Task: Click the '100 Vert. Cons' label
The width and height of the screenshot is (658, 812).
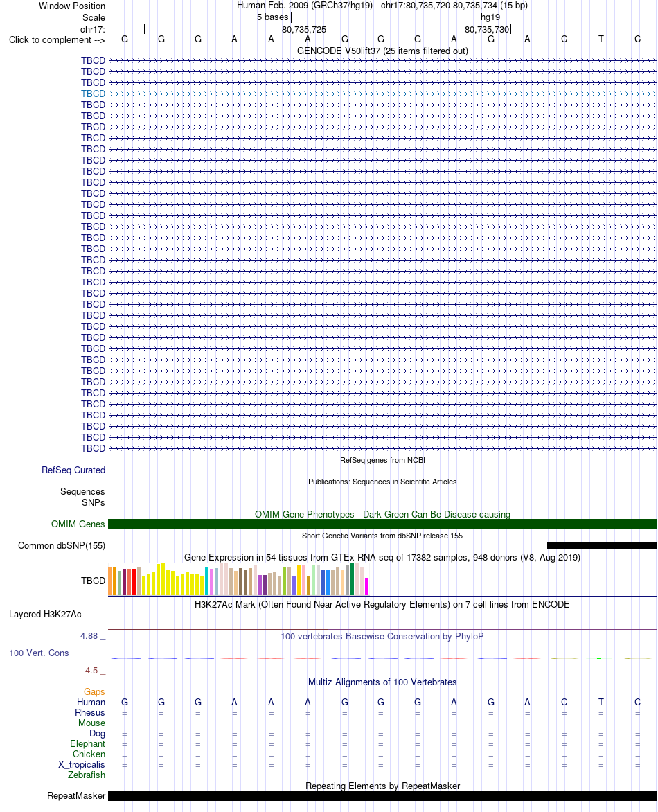Action: tap(39, 653)
